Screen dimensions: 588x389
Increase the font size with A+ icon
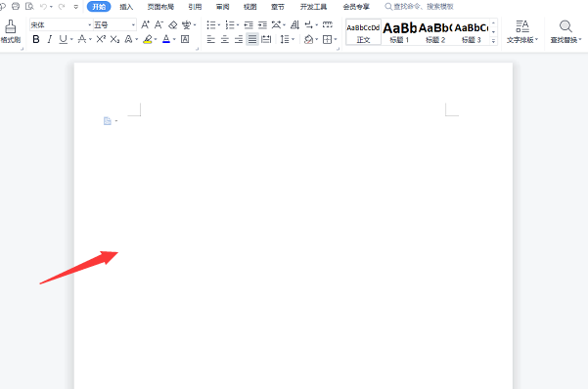pos(145,25)
